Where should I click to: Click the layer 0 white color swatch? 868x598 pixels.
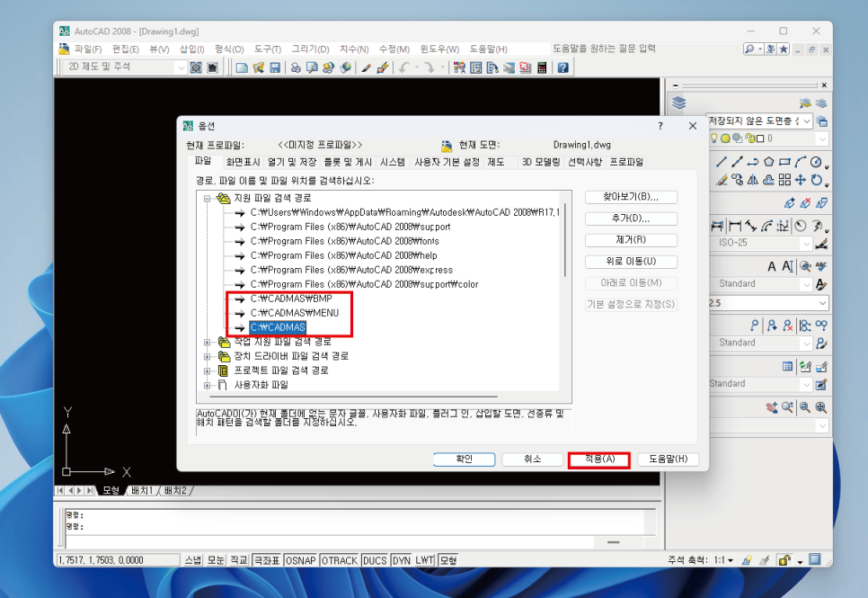coord(760,138)
